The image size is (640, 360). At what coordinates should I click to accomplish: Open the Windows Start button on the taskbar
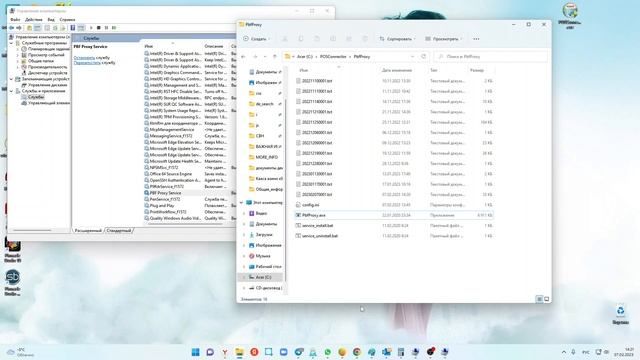(x=196, y=352)
